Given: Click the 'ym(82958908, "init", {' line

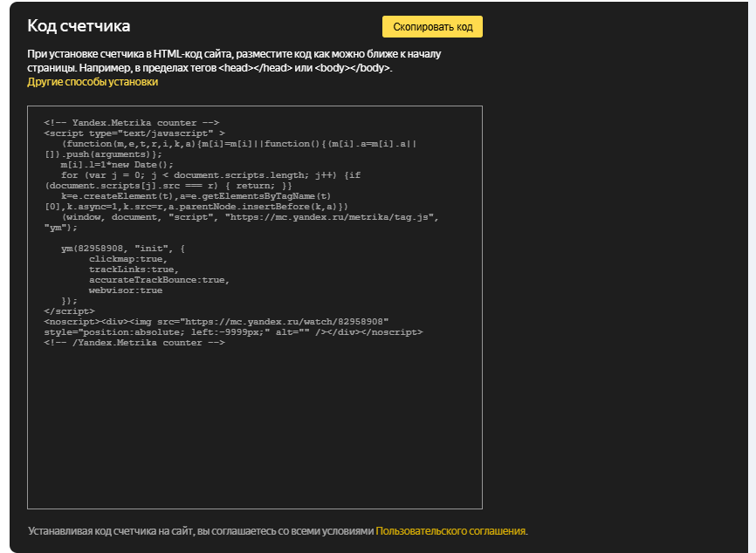Looking at the screenshot, I should (123, 249).
